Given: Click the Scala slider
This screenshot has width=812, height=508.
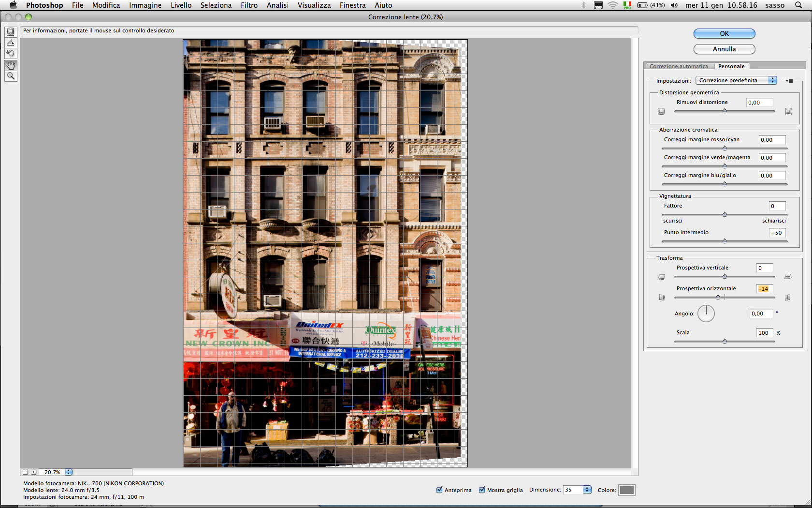Looking at the screenshot, I should pyautogui.click(x=725, y=342).
